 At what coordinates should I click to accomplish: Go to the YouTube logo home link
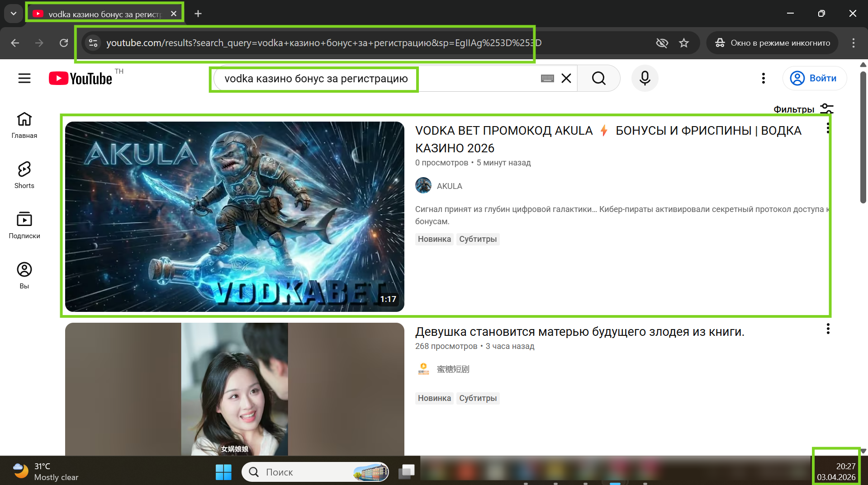81,79
